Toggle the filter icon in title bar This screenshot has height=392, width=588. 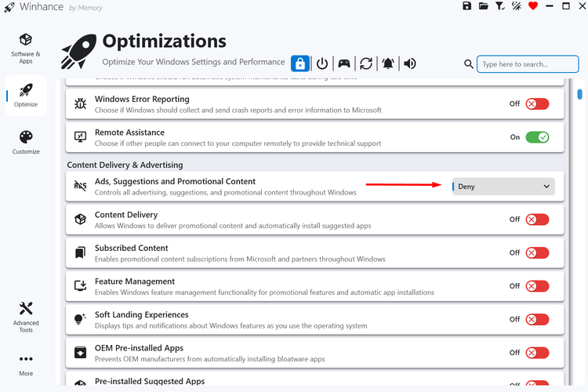[500, 6]
